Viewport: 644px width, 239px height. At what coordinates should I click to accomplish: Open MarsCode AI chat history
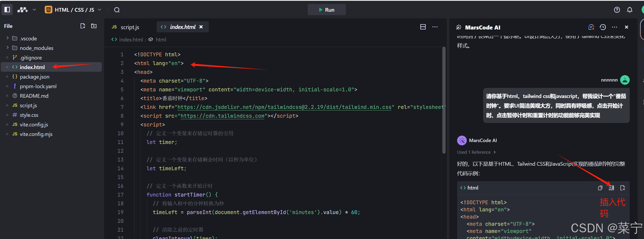coord(603,27)
